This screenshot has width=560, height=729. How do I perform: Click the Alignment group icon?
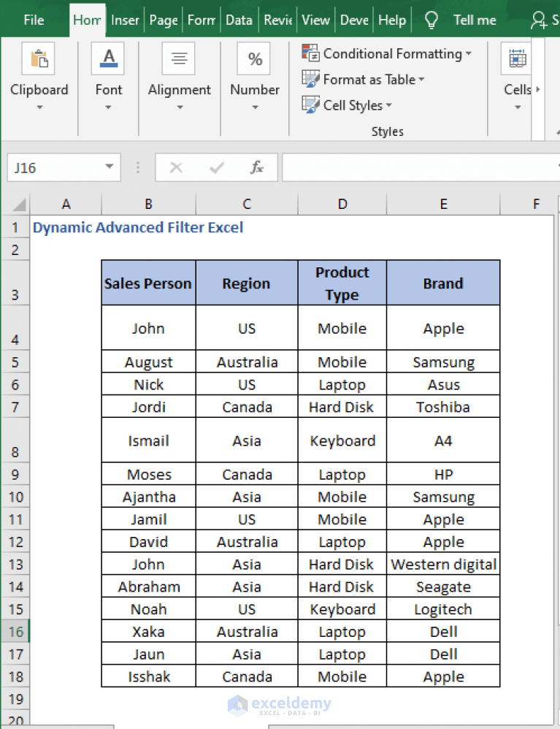pos(180,58)
